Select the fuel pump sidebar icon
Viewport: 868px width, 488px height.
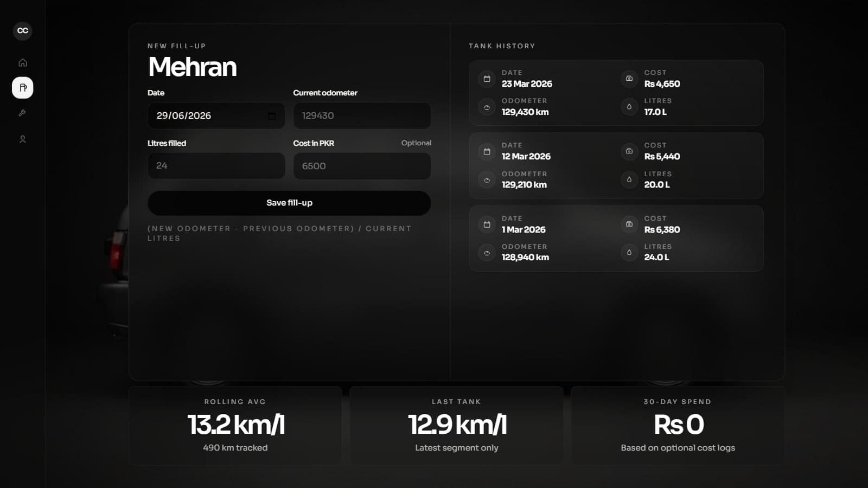[x=22, y=87]
